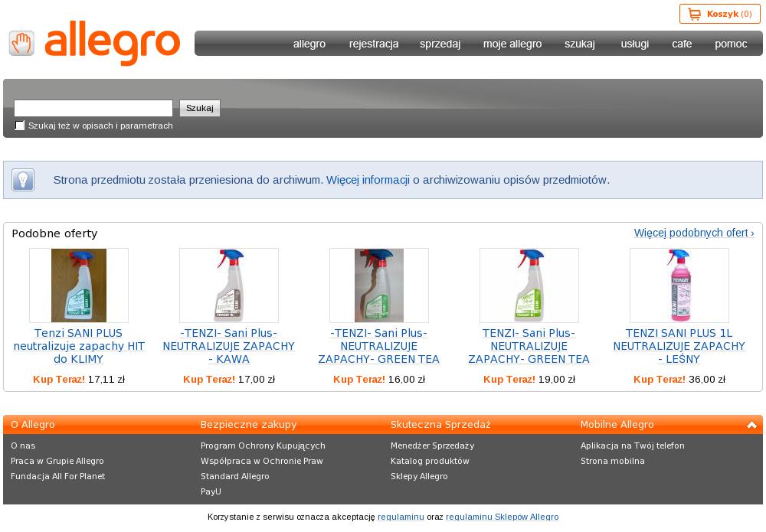Click footer link 'O nas'
The width and height of the screenshot is (766, 532).
tap(23, 446)
